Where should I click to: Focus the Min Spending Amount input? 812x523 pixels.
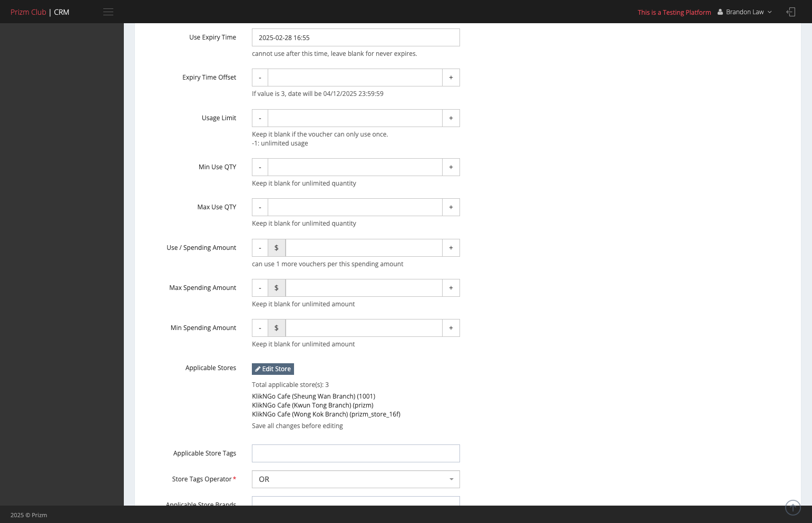click(364, 328)
